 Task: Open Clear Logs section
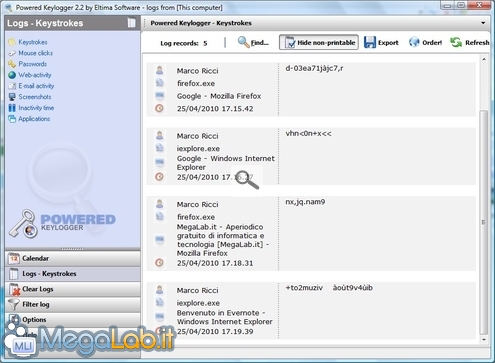pos(73,289)
